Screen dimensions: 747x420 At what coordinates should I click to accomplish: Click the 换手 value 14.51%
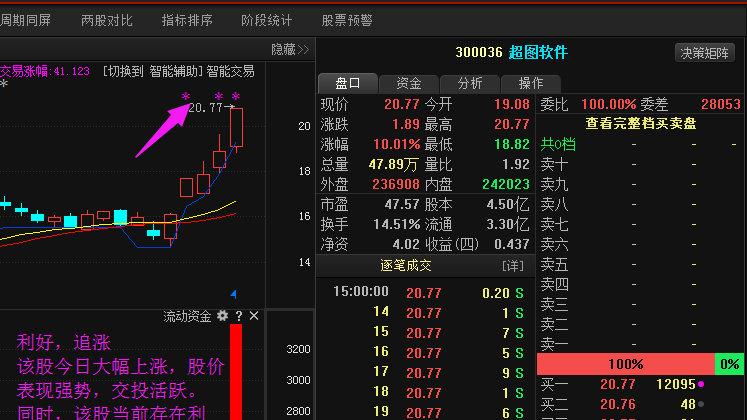[396, 224]
